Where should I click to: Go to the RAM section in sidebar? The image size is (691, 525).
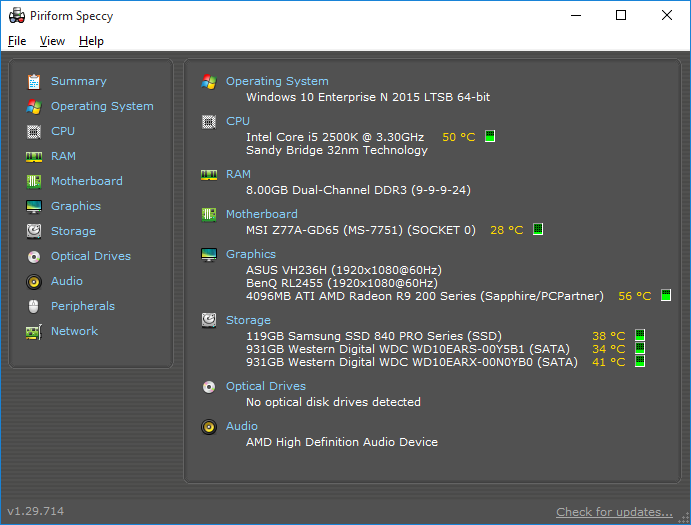(x=63, y=156)
